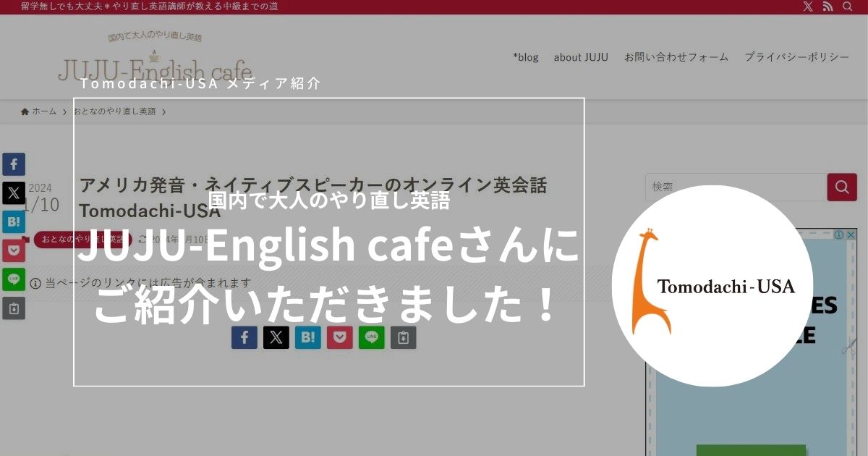This screenshot has width=868, height=456.
Task: Click the JUJU-English cafe site logo
Action: coord(155,58)
